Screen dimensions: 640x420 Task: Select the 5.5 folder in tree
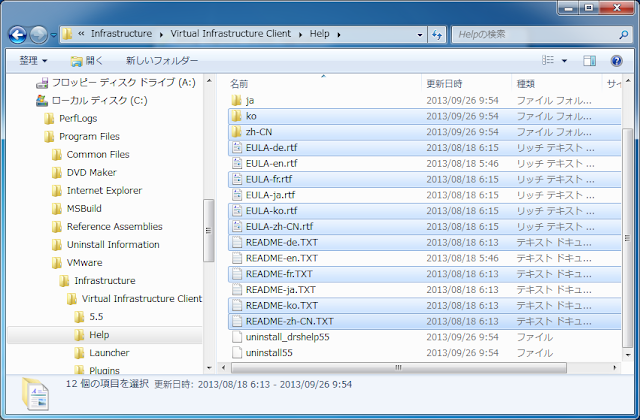tap(89, 316)
